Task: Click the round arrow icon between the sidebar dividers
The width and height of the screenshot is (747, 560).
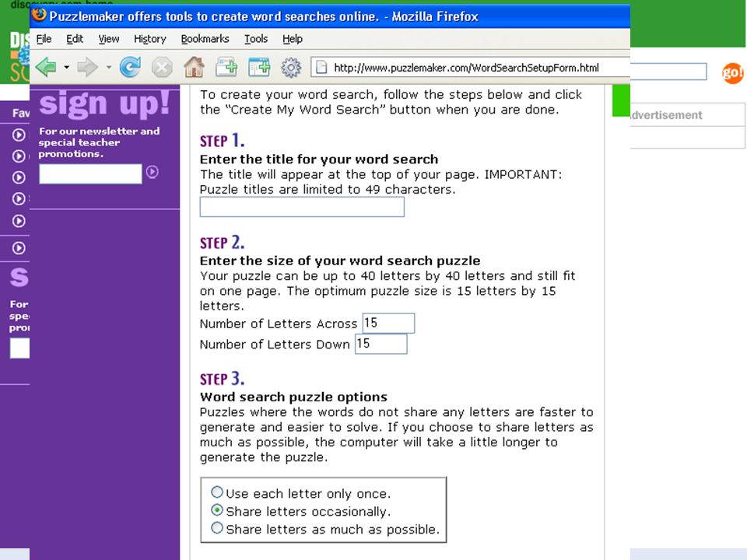Action: (x=19, y=248)
